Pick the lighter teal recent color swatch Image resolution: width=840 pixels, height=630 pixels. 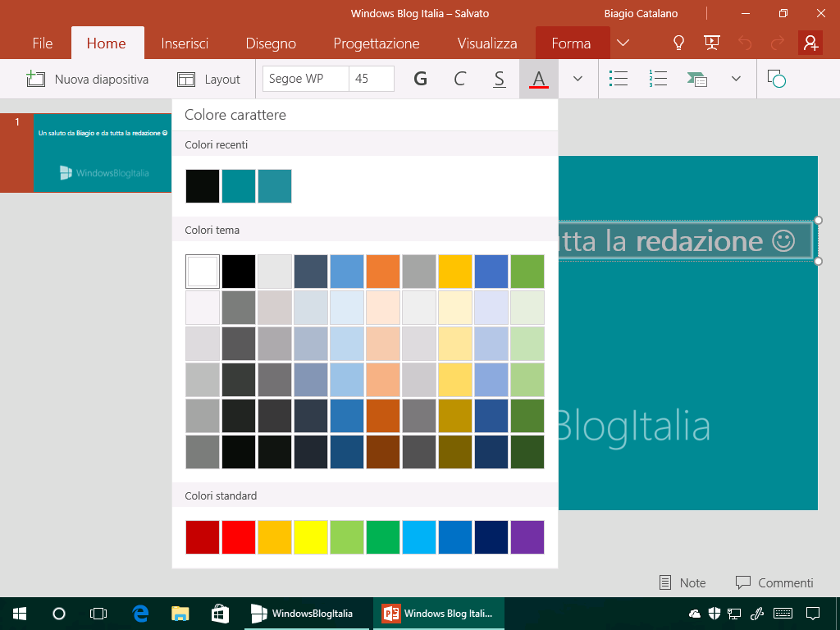click(275, 186)
